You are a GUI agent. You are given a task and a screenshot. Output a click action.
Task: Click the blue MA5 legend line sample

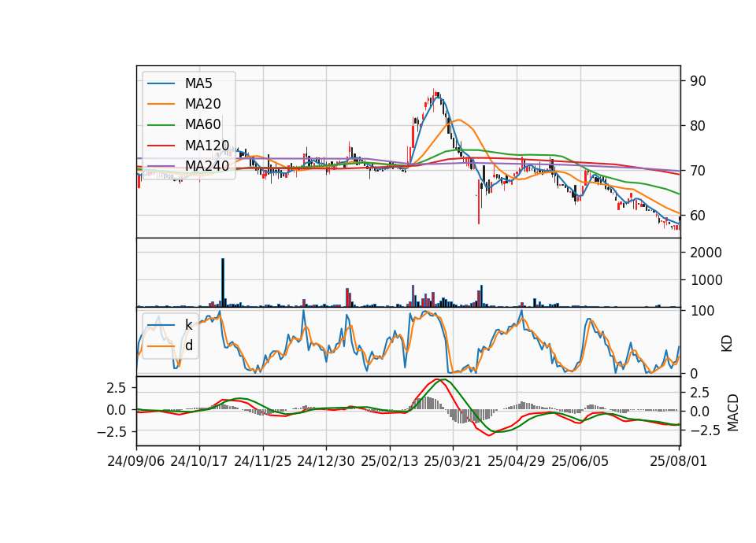click(161, 83)
